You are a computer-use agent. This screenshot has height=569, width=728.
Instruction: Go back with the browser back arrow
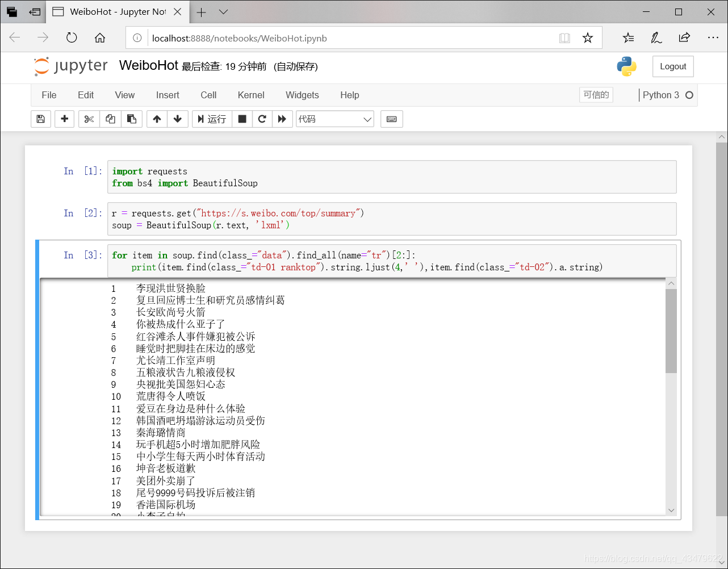pos(15,38)
